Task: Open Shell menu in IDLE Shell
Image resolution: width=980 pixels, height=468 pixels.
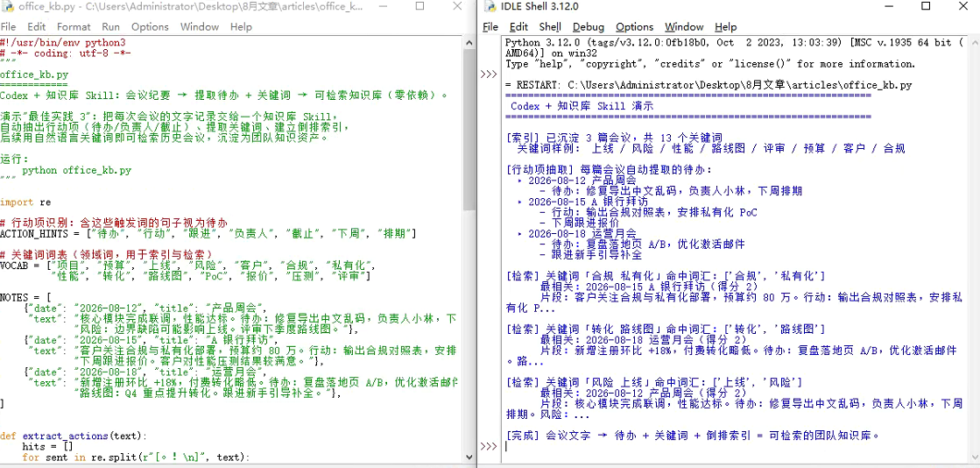Action: coord(550,27)
